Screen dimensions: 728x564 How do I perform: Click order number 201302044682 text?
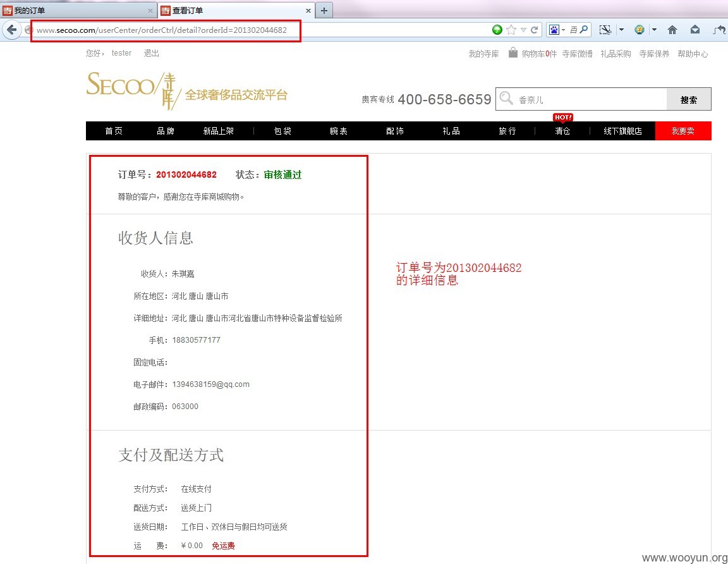pyautogui.click(x=186, y=175)
